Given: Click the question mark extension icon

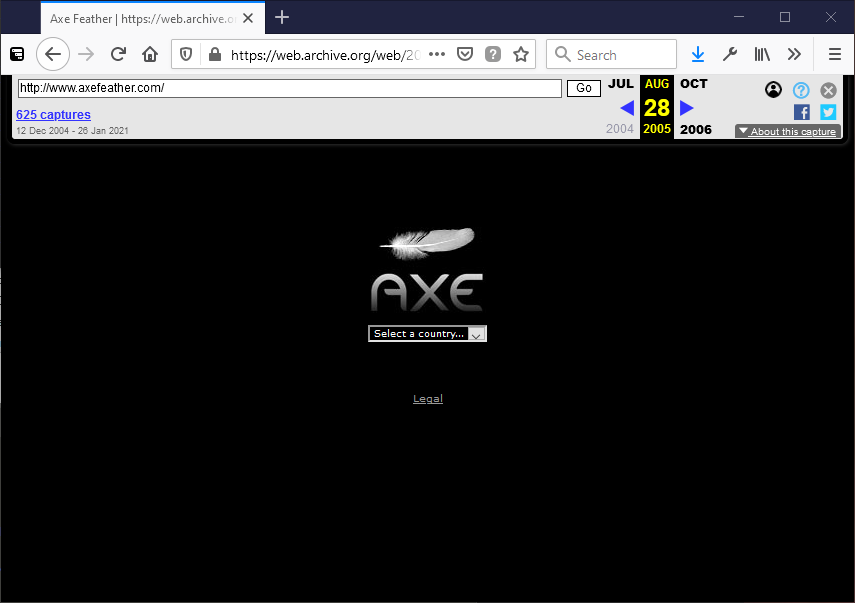Looking at the screenshot, I should point(493,55).
